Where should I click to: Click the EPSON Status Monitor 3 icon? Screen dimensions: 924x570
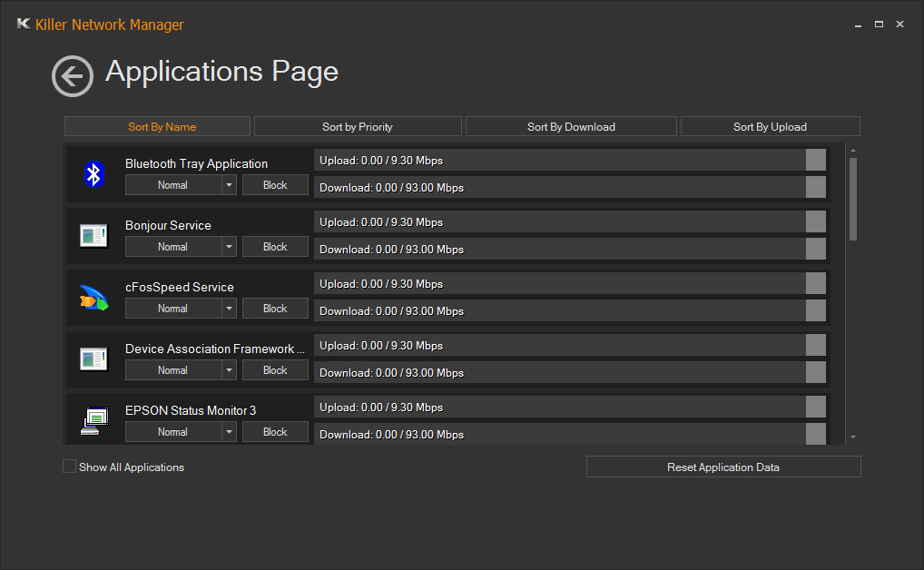click(x=93, y=421)
